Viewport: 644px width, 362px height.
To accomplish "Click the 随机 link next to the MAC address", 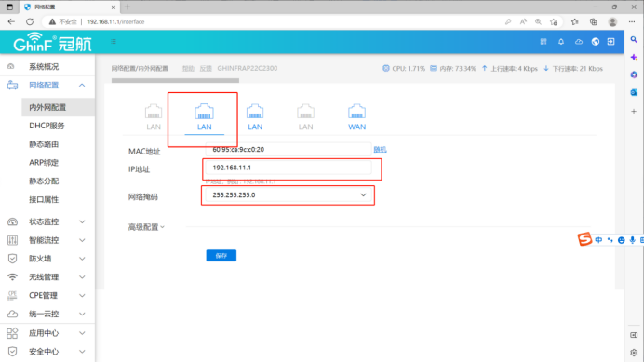I will coord(380,150).
